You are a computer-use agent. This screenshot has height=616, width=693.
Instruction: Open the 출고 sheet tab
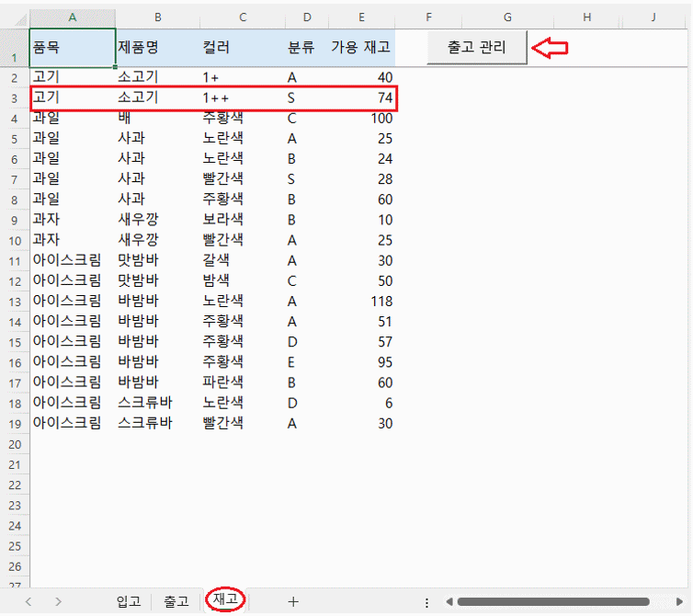pyautogui.click(x=176, y=601)
